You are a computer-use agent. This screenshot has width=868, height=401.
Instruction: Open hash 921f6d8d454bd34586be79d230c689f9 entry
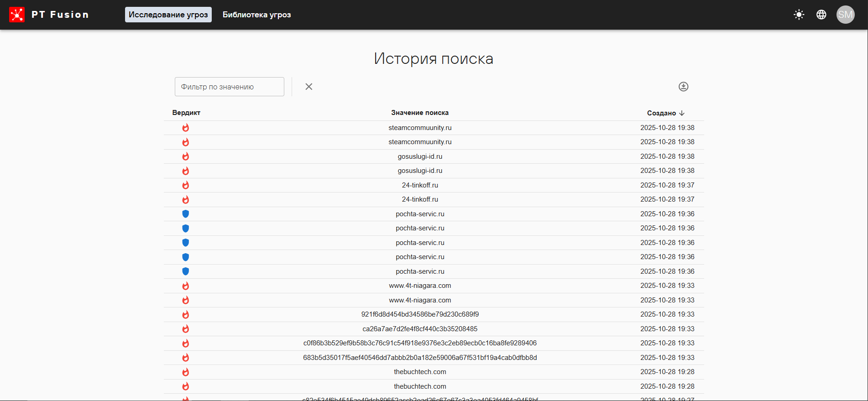(419, 314)
